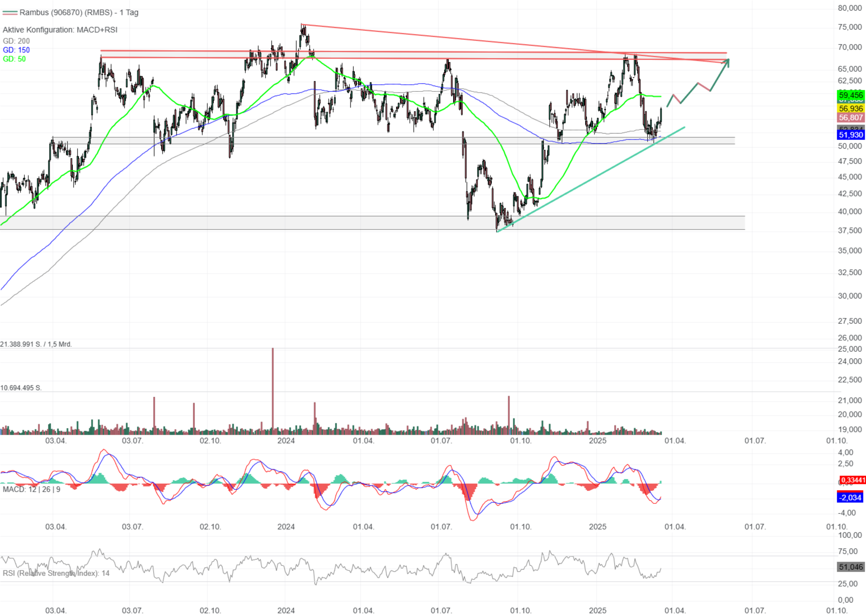This screenshot has height=616, width=866.
Task: Click the 40,000 price axis label
Action: click(x=850, y=212)
